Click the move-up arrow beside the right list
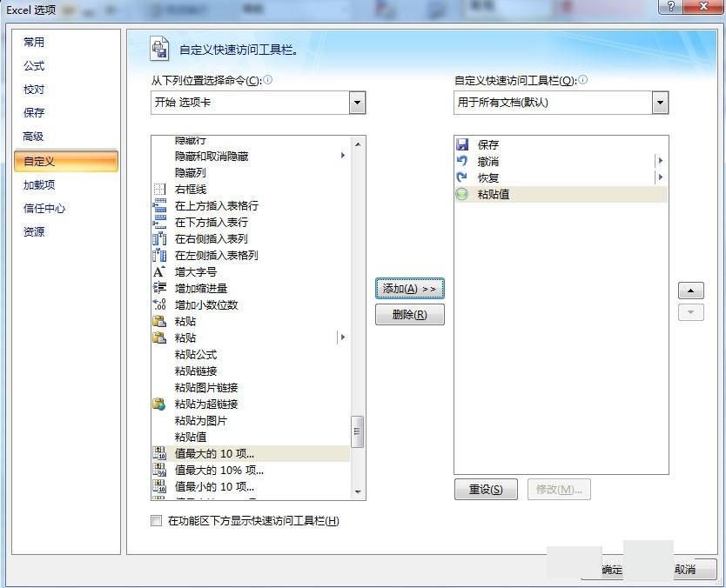Image resolution: width=726 pixels, height=588 pixels. point(690,290)
